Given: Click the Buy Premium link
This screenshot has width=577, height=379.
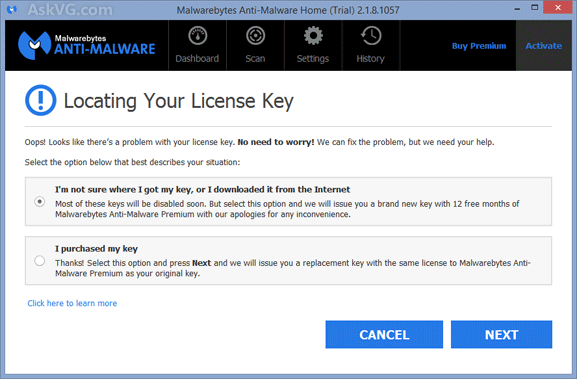Looking at the screenshot, I should 479,46.
